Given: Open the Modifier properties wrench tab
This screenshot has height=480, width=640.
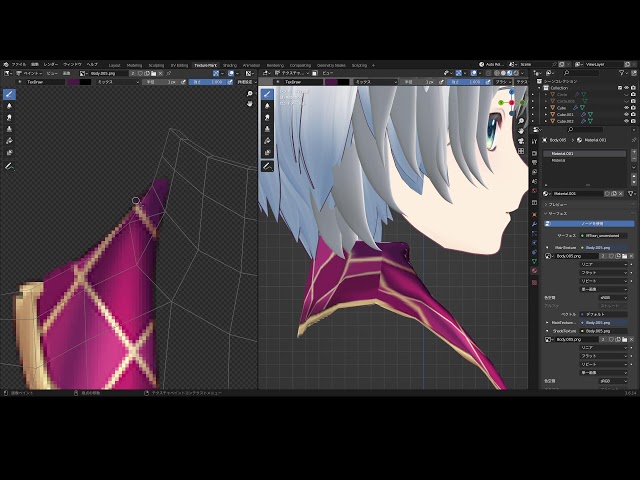Looking at the screenshot, I should tap(535, 224).
